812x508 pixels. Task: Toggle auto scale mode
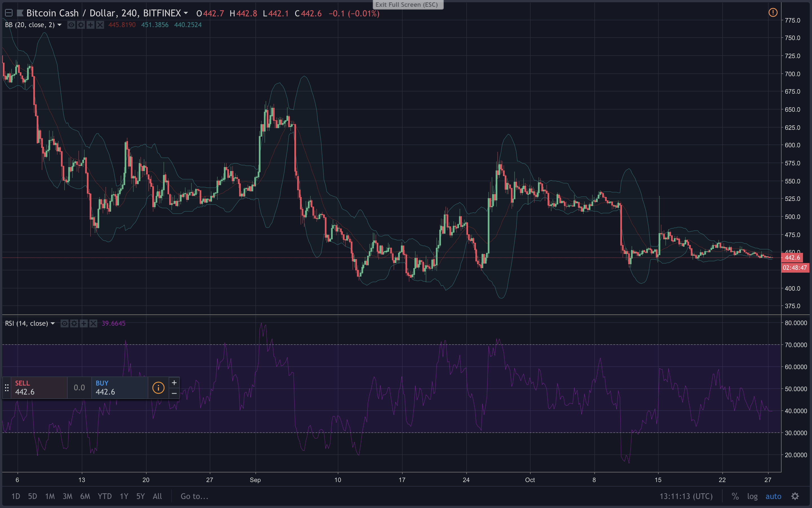coord(773,496)
